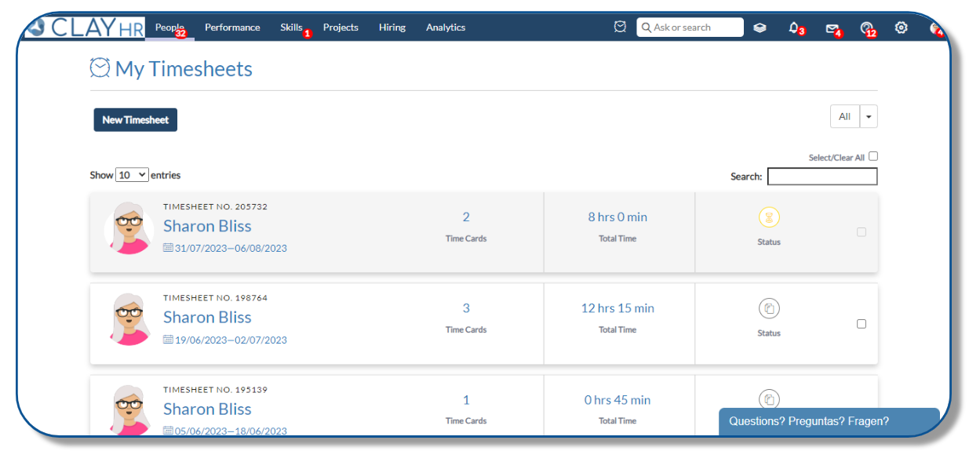
Task: Open the Show entries count dropdown
Action: (132, 175)
